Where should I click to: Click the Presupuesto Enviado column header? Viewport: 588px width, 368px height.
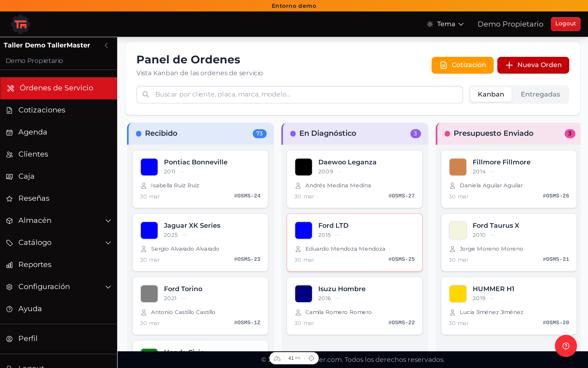point(508,134)
